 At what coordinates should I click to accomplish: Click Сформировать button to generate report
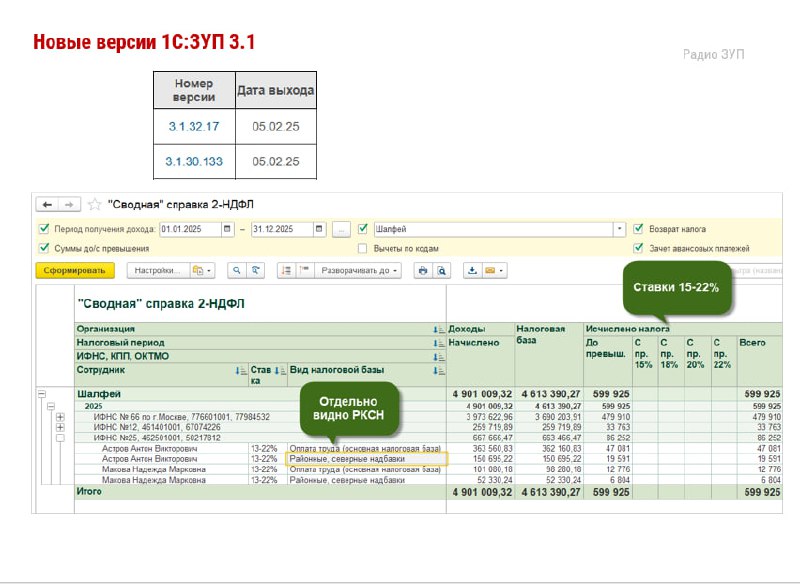74,270
